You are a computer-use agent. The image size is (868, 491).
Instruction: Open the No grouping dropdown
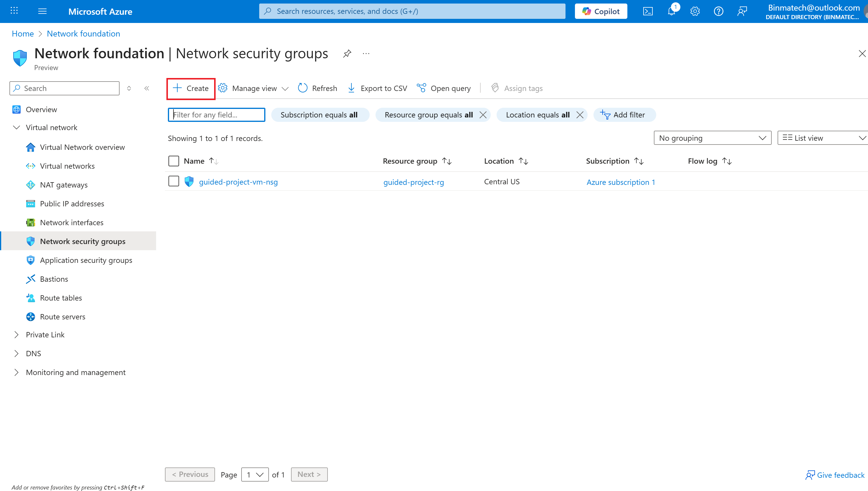pyautogui.click(x=712, y=138)
